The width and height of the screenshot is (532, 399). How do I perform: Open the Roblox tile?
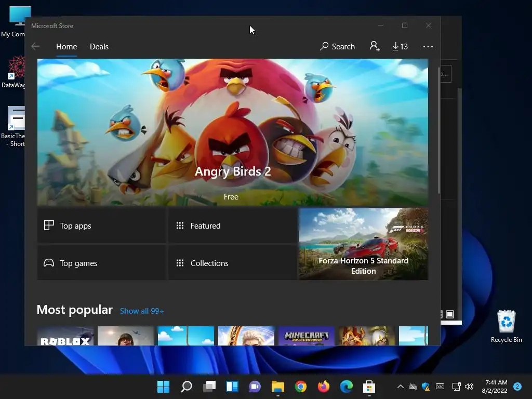(65, 336)
